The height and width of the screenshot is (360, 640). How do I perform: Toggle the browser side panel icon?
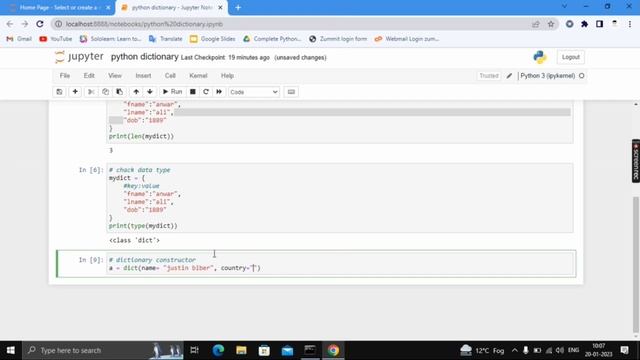[x=599, y=24]
